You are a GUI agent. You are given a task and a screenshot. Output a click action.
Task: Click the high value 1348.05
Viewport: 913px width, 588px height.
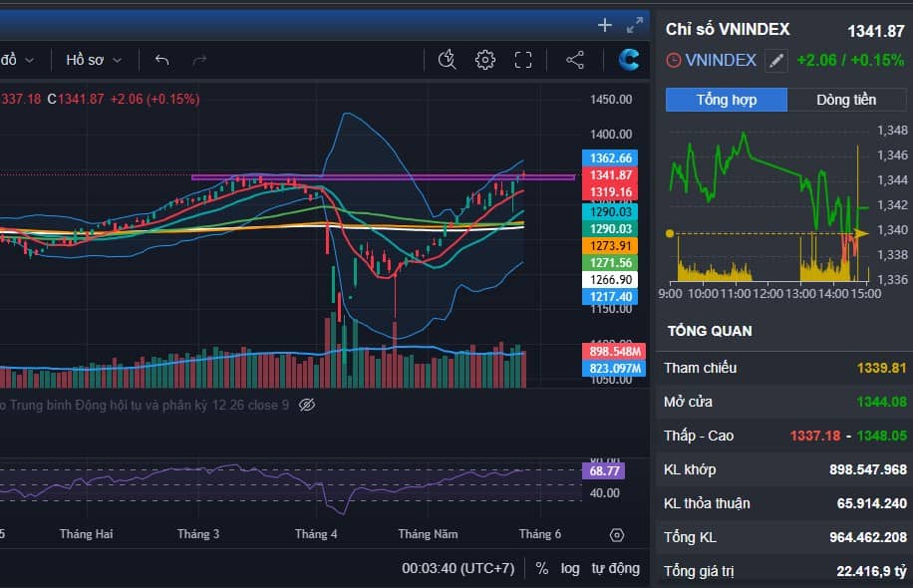point(881,436)
